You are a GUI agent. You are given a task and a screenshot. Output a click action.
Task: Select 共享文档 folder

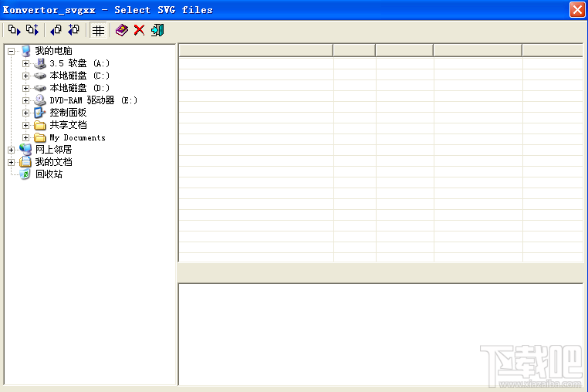tap(68, 125)
